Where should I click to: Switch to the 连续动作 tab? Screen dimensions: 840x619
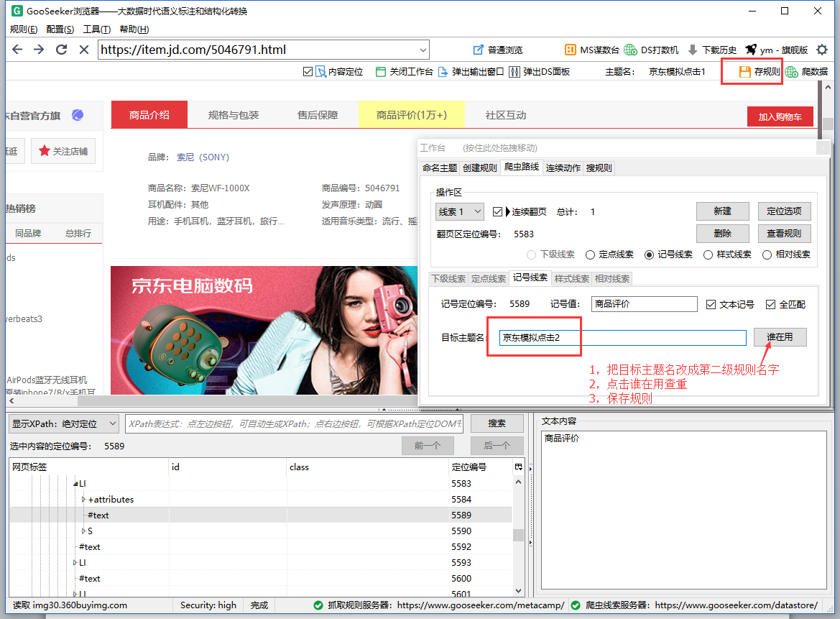[563, 168]
